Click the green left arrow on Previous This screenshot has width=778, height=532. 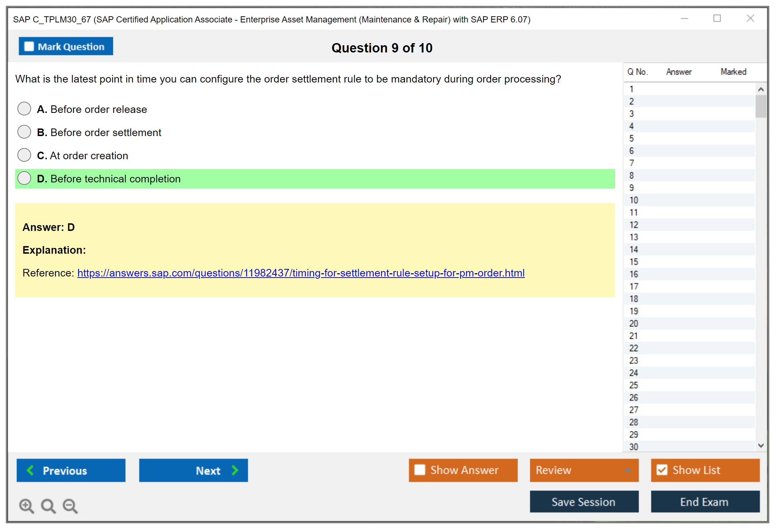(30, 470)
